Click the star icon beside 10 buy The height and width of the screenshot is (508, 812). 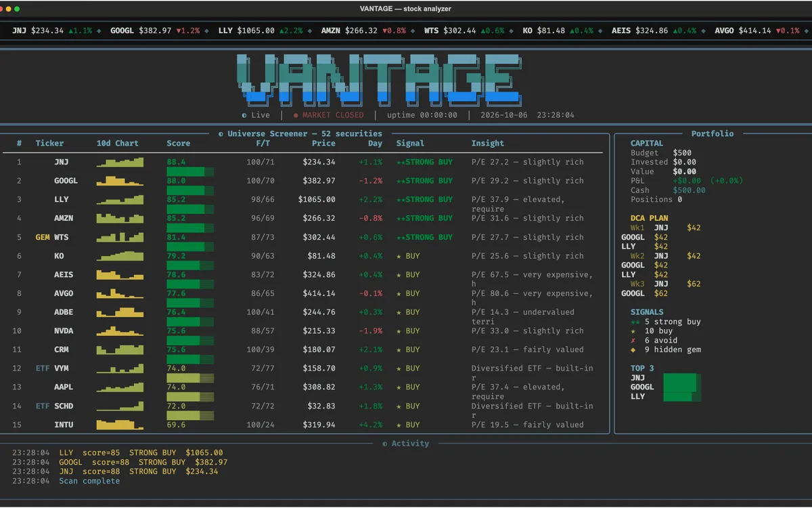pos(633,331)
